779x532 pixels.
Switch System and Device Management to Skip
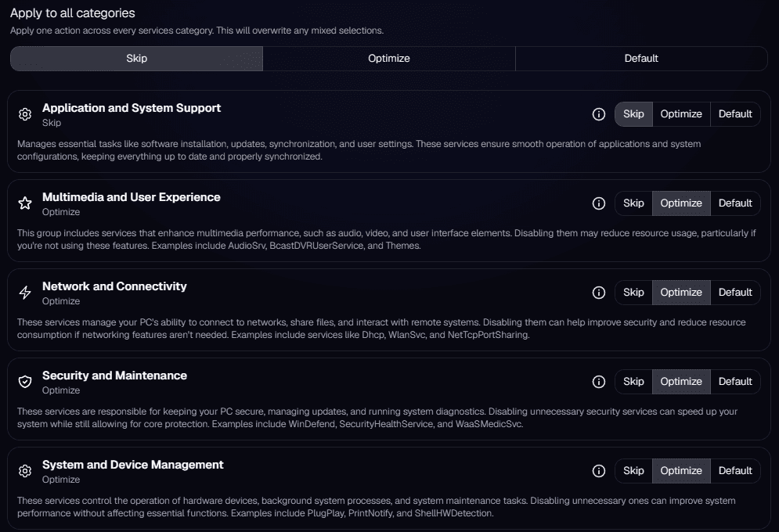click(x=633, y=471)
